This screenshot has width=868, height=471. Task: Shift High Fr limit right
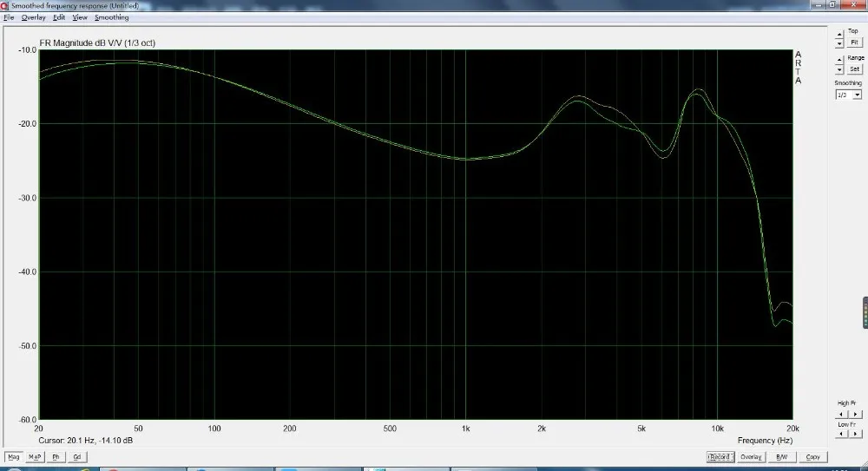tap(855, 414)
